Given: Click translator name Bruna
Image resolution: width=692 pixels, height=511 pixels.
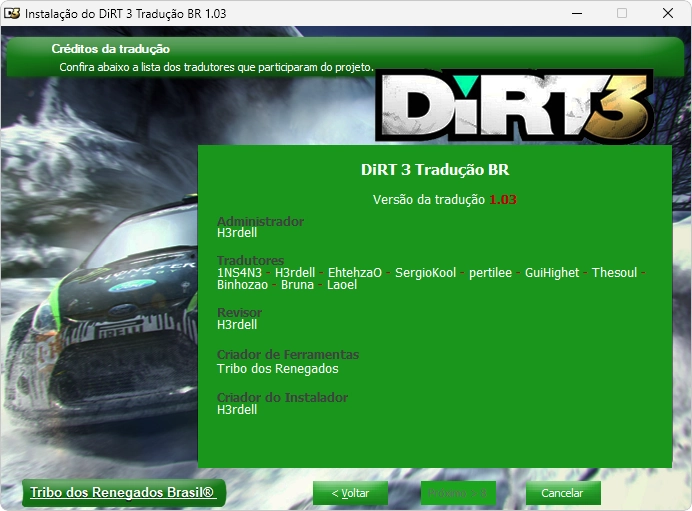Looking at the screenshot, I should pyautogui.click(x=297, y=285).
